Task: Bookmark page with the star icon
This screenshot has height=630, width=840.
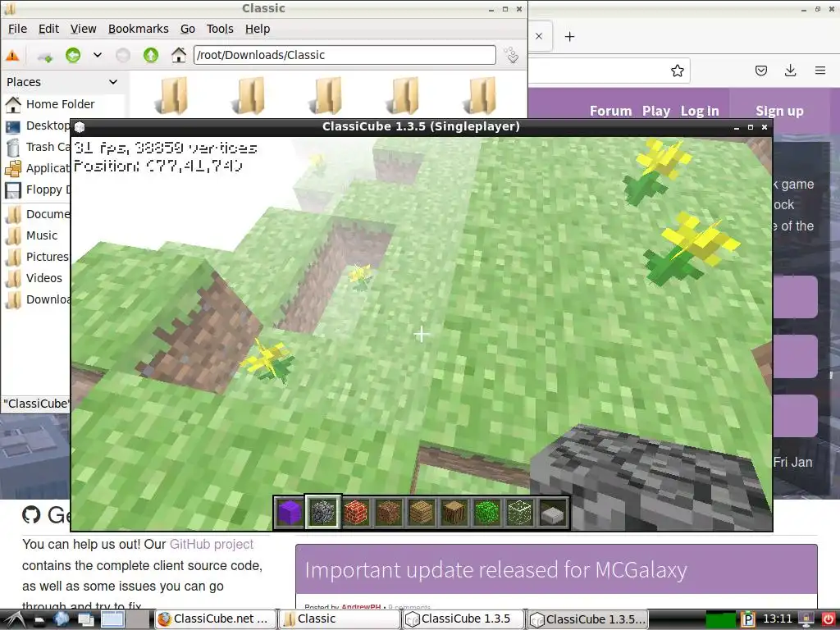Action: (677, 71)
